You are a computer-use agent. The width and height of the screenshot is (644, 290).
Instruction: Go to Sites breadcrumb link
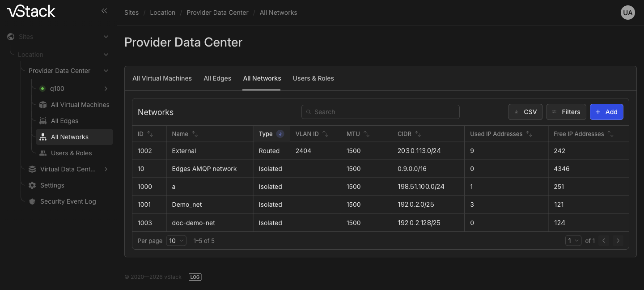pyautogui.click(x=131, y=13)
